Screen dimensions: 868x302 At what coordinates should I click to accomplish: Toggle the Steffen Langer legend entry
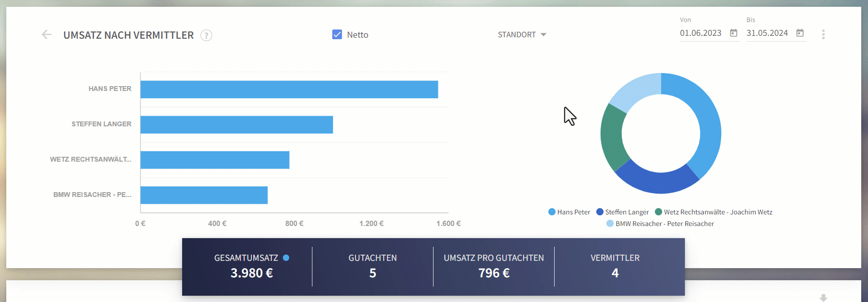[x=622, y=212]
